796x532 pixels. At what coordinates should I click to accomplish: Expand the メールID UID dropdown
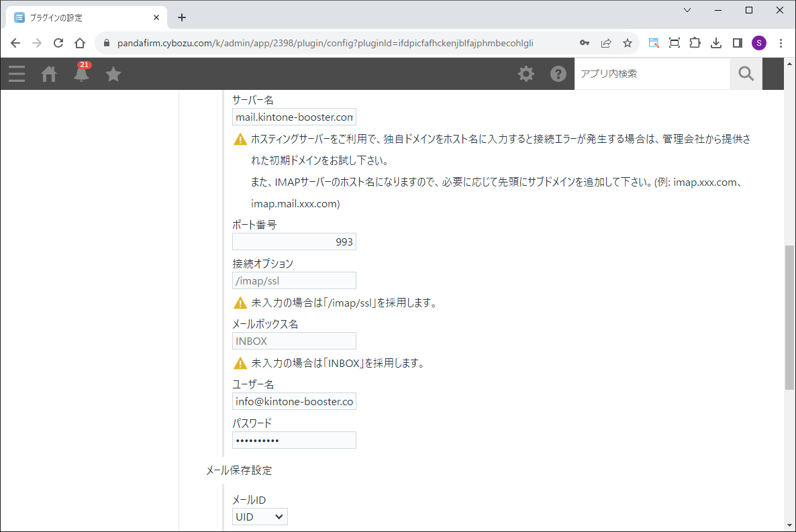coord(260,517)
